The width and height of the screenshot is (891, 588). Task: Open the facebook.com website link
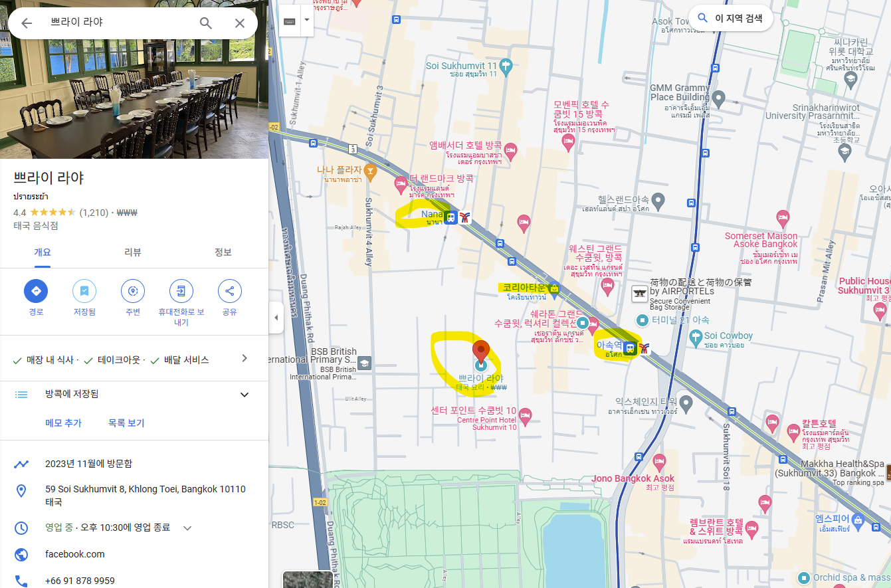[75, 554]
